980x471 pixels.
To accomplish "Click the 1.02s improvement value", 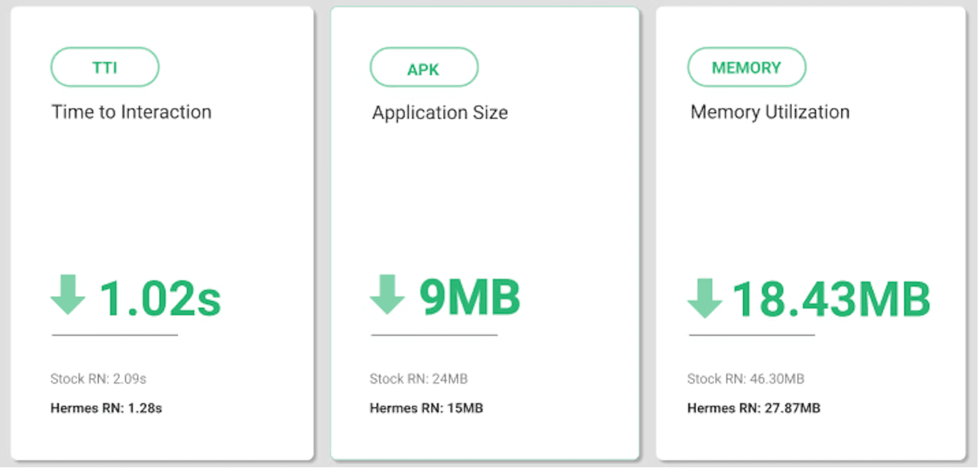I will click(160, 299).
